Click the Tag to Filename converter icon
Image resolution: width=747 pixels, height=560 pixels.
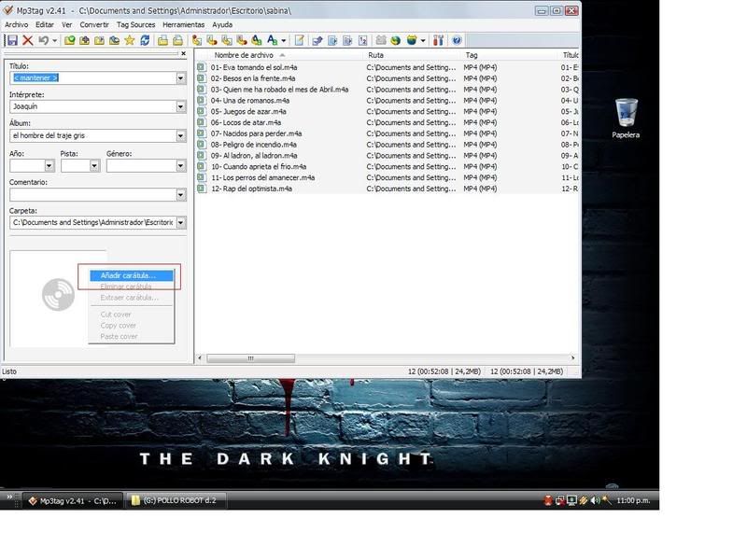click(x=196, y=40)
